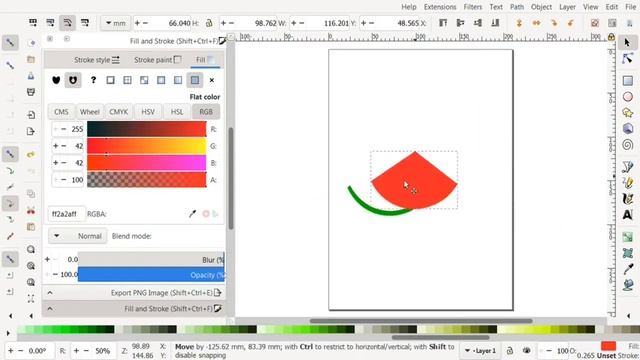Switch color mode to HSL

pos(177,111)
